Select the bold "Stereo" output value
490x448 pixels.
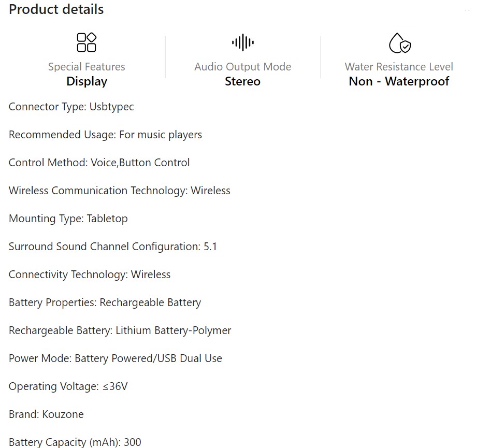pos(242,81)
